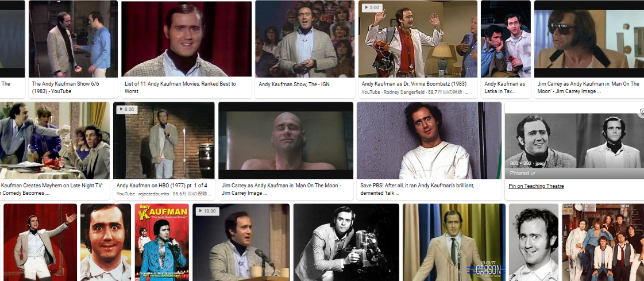Click the 8:06 video play badge
This screenshot has height=281, width=644.
[x=126, y=110]
